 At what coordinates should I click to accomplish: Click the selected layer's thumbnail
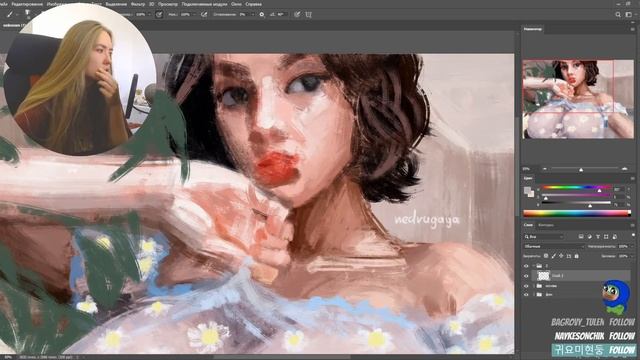[544, 276]
